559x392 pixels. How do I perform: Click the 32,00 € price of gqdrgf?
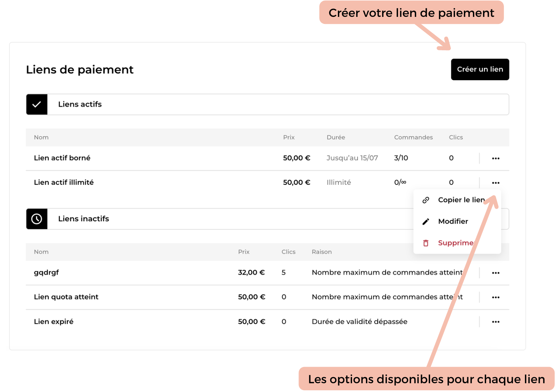(x=251, y=272)
